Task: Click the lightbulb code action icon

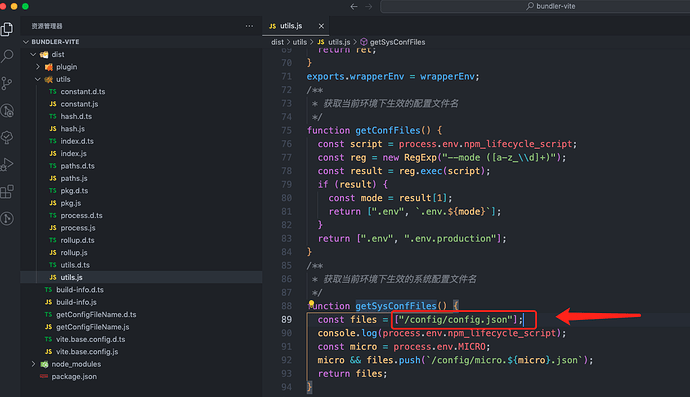Action: tap(311, 304)
